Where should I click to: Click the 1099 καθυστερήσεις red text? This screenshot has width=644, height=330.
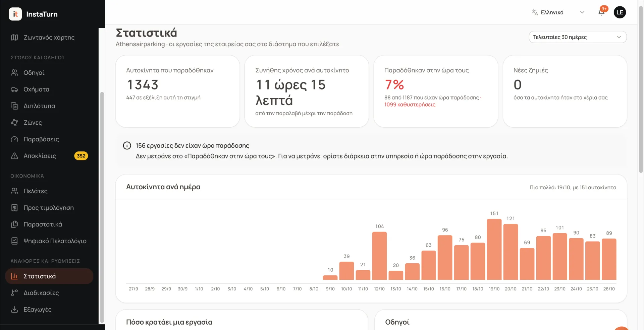tap(410, 105)
